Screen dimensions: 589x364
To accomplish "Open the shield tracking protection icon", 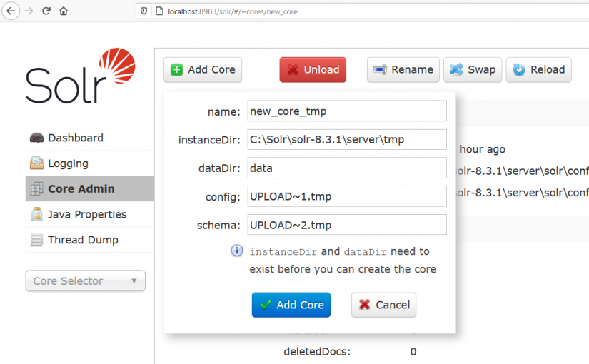I will tap(144, 11).
